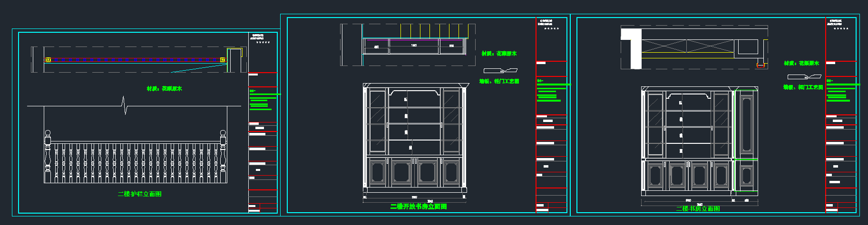Screen dimensions: 868x225
Task: Click the material label in the railing sheet
Action: 164,89
